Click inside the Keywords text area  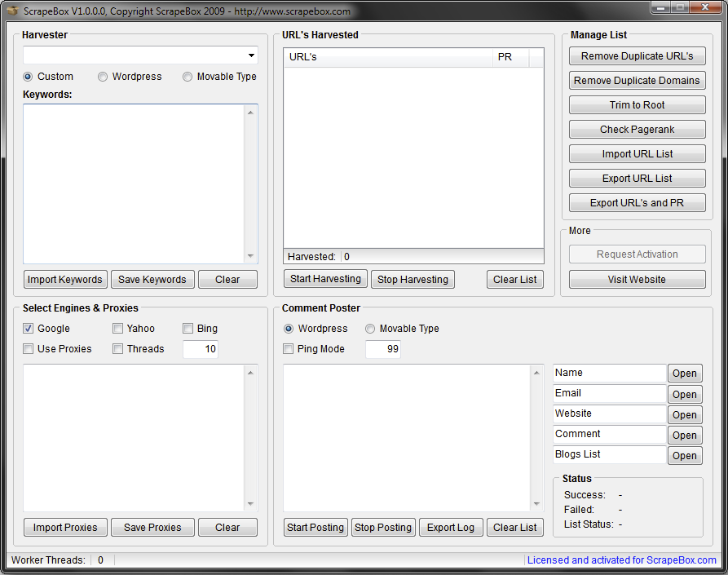pyautogui.click(x=134, y=184)
